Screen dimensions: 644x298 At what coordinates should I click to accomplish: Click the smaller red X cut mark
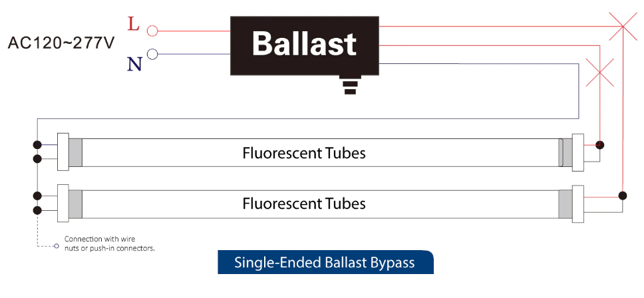tap(599, 72)
